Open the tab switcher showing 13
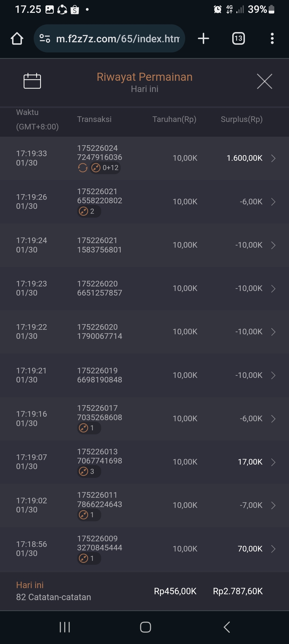The height and width of the screenshot is (644, 289). coord(238,39)
